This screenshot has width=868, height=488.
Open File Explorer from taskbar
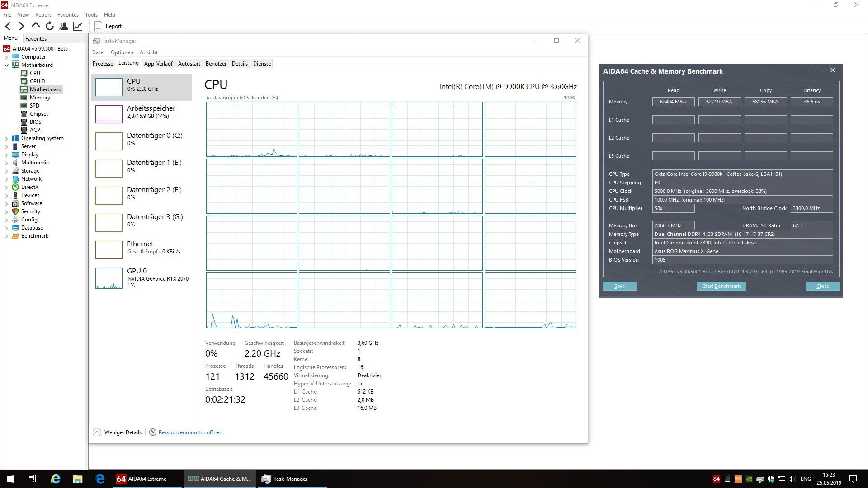(78, 479)
